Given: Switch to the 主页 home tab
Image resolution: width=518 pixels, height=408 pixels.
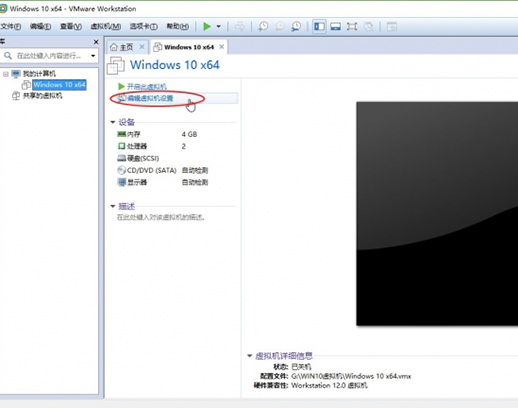Looking at the screenshot, I should pos(122,47).
